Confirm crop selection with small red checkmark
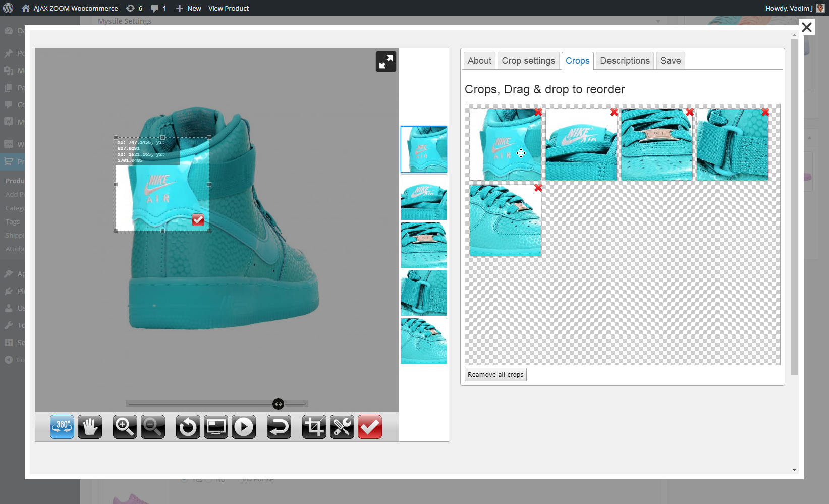Image resolution: width=829 pixels, height=504 pixels. pyautogui.click(x=198, y=220)
